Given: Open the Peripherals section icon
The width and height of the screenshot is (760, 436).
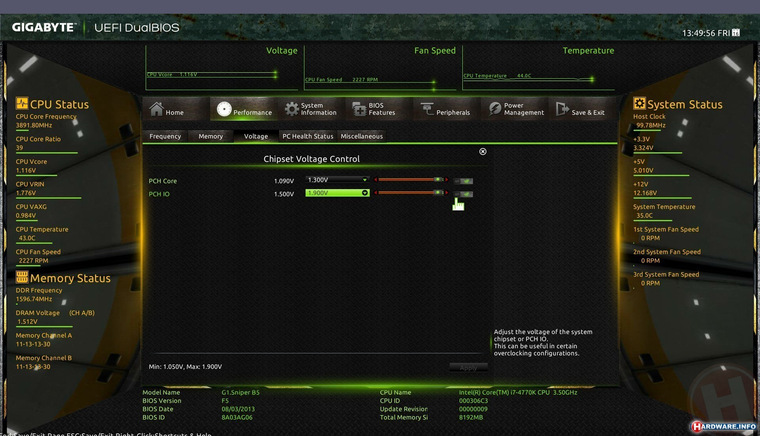Looking at the screenshot, I should tap(427, 109).
